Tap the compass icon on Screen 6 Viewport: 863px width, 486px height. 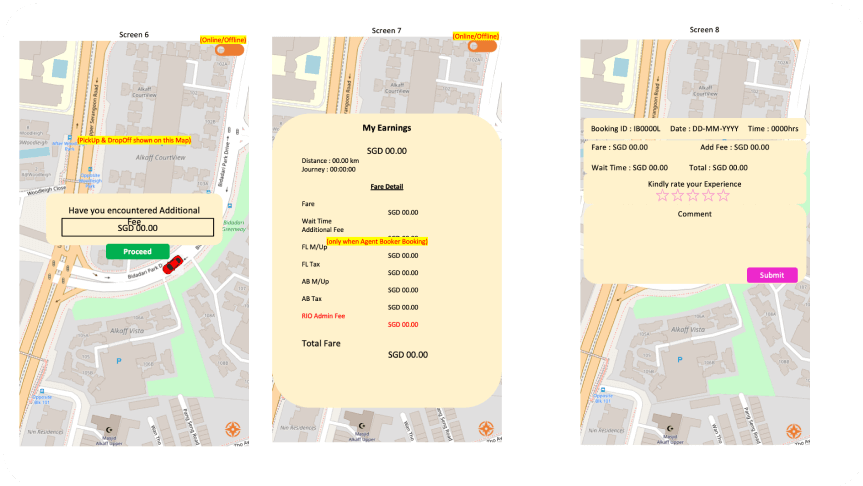(x=233, y=431)
